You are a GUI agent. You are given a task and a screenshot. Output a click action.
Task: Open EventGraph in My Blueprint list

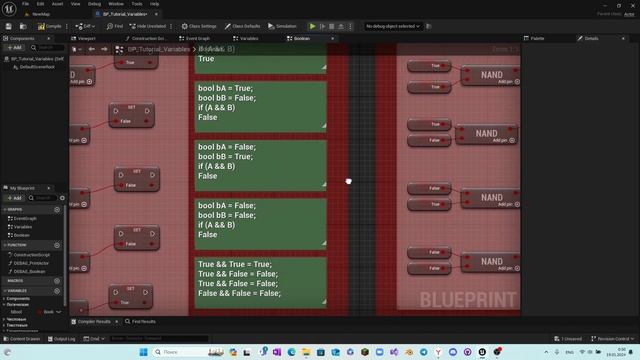[x=25, y=218]
